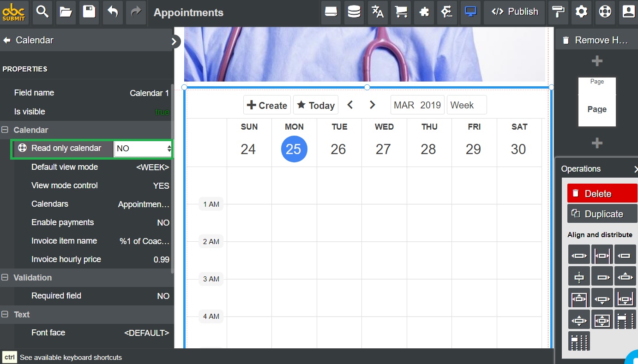The width and height of the screenshot is (638, 364).
Task: Open the shopping cart settings icon
Action: click(x=401, y=12)
